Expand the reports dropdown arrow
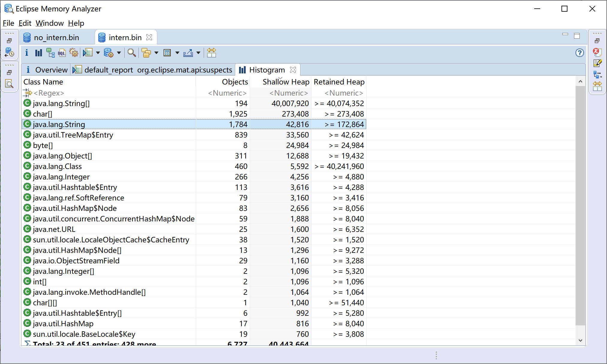Screen dimensions: 607x364 tap(98, 53)
